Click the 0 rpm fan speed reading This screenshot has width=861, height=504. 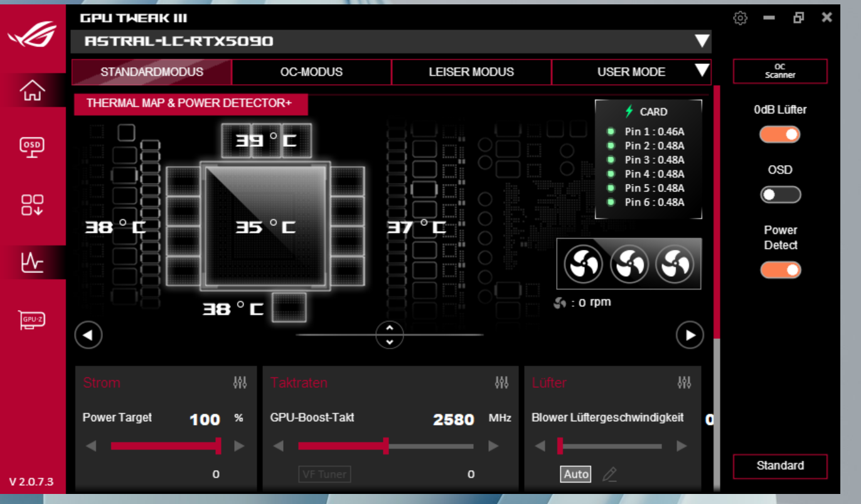tap(582, 303)
